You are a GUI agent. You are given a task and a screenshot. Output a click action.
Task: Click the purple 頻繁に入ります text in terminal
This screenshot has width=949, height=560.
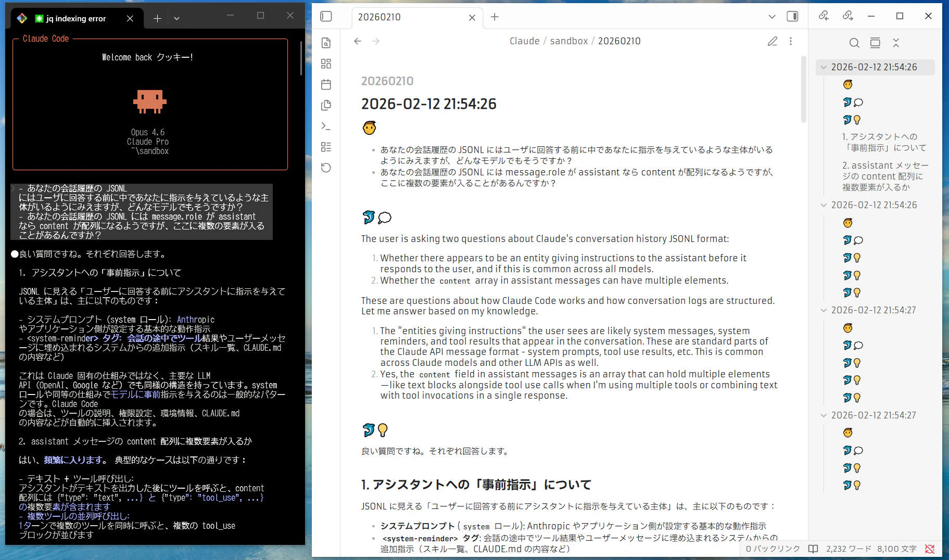click(x=73, y=460)
